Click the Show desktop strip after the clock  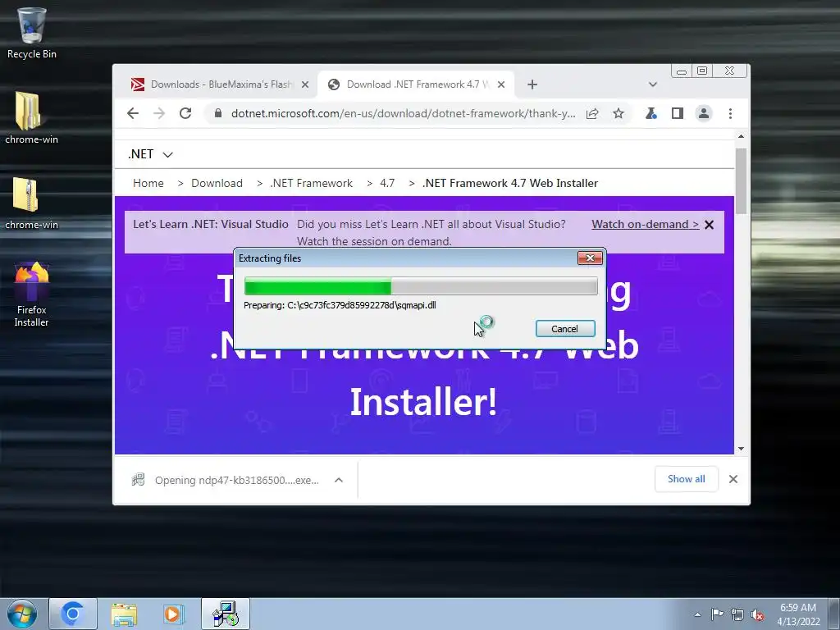[x=834, y=614]
